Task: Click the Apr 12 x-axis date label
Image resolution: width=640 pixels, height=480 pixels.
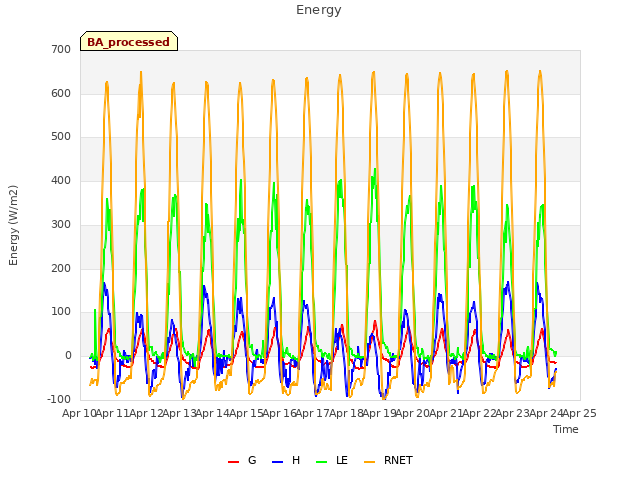Action: 146,413
